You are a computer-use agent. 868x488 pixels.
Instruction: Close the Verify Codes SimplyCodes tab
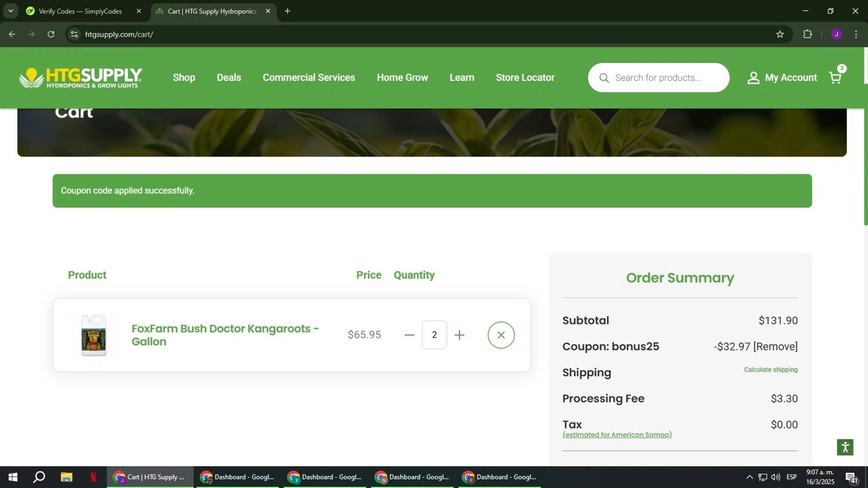[139, 11]
